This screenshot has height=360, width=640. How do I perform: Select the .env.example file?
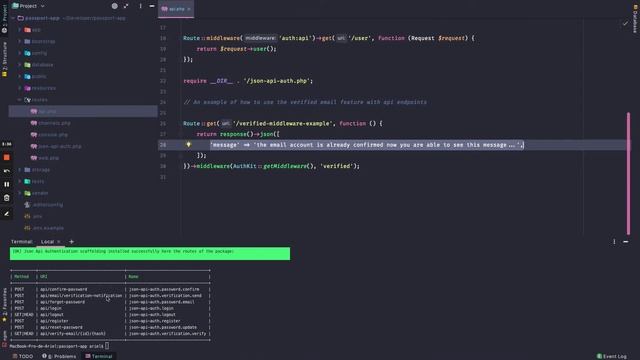pyautogui.click(x=48, y=228)
